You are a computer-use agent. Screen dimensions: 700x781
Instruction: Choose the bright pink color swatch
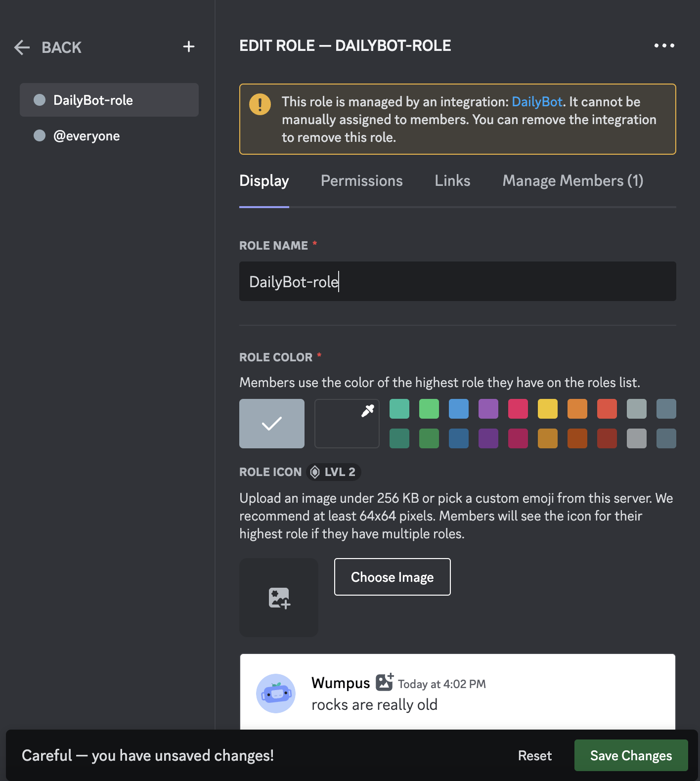pyautogui.click(x=518, y=409)
